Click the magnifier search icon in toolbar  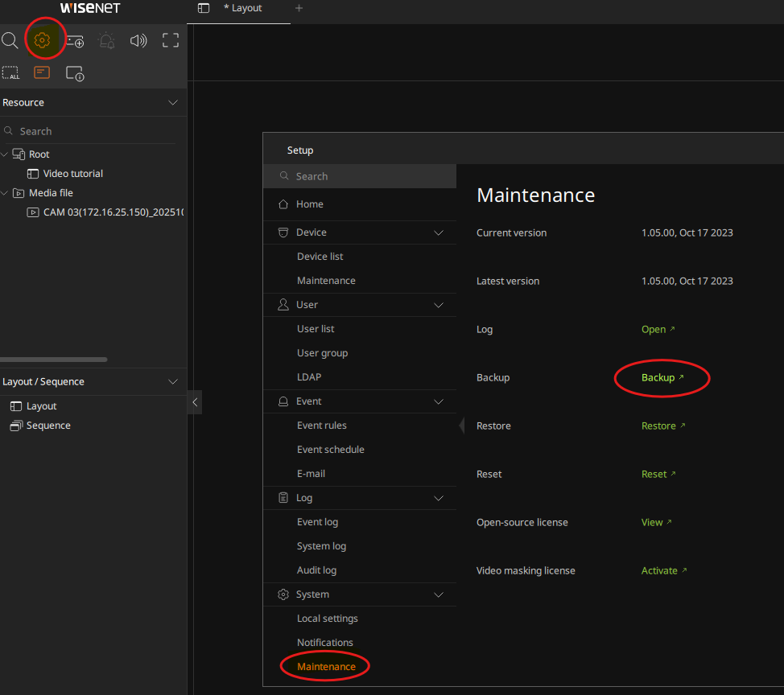(10, 40)
